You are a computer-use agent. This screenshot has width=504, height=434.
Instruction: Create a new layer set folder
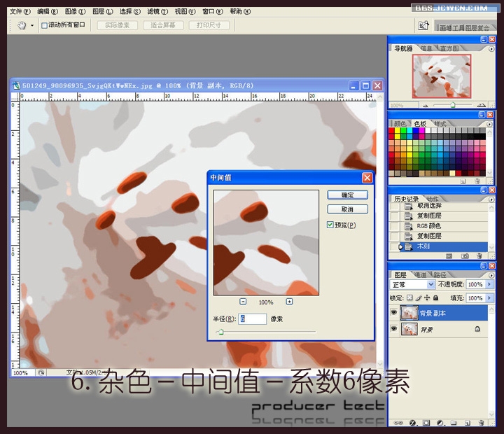tap(454, 423)
